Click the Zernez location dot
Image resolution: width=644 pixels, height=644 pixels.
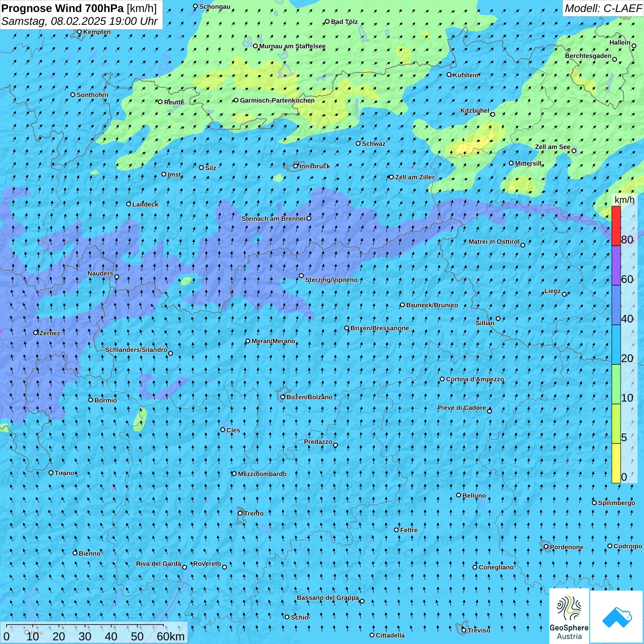(36, 333)
